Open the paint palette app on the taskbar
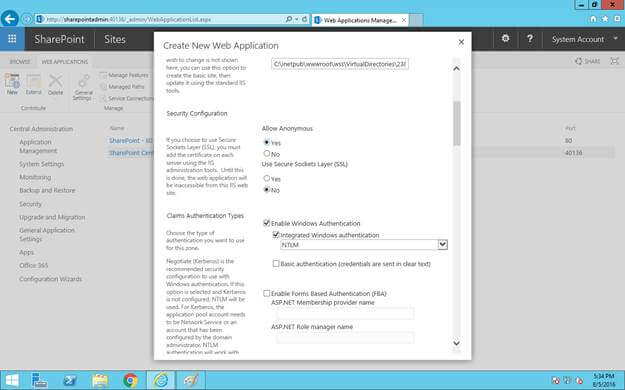 [191, 380]
